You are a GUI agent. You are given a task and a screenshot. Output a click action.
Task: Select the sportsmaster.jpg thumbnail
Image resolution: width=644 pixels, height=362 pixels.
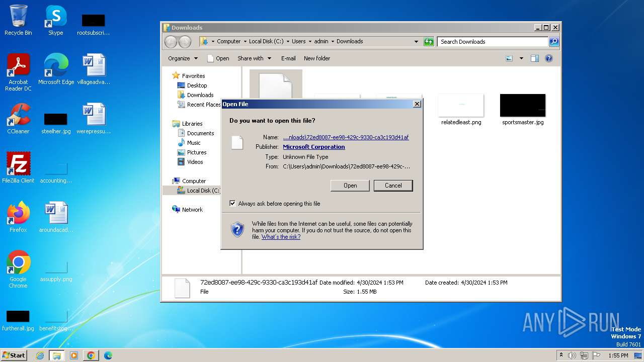point(523,109)
